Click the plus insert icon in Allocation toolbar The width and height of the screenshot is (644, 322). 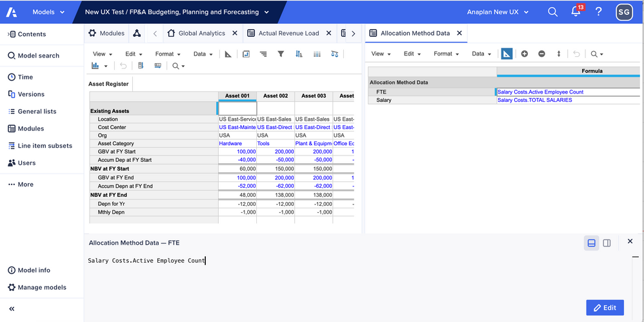point(525,54)
